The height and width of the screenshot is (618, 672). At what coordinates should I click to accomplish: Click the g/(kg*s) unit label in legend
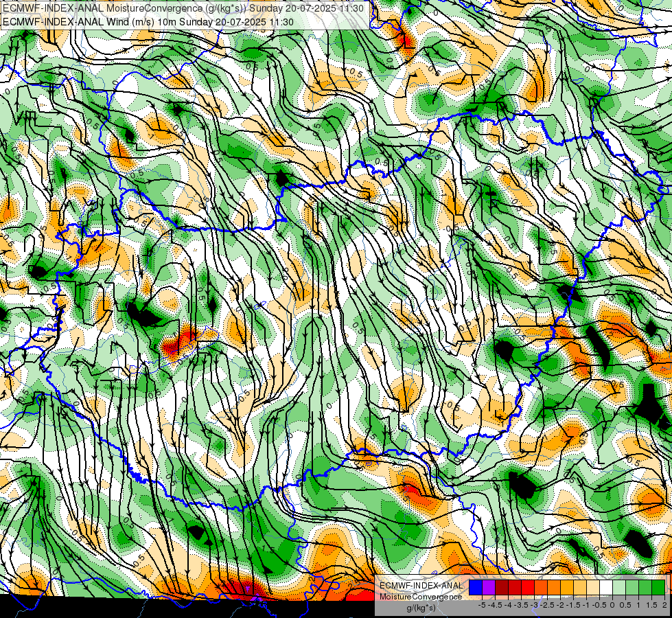[421, 608]
